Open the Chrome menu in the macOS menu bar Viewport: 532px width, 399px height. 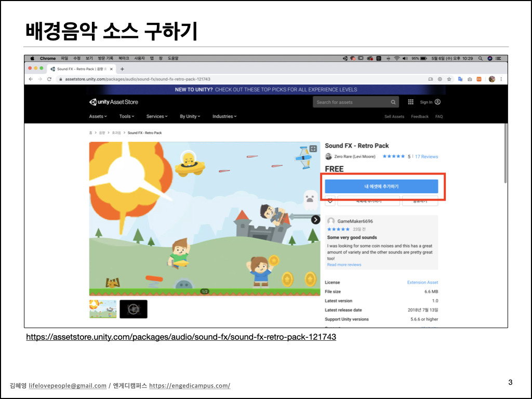point(48,58)
